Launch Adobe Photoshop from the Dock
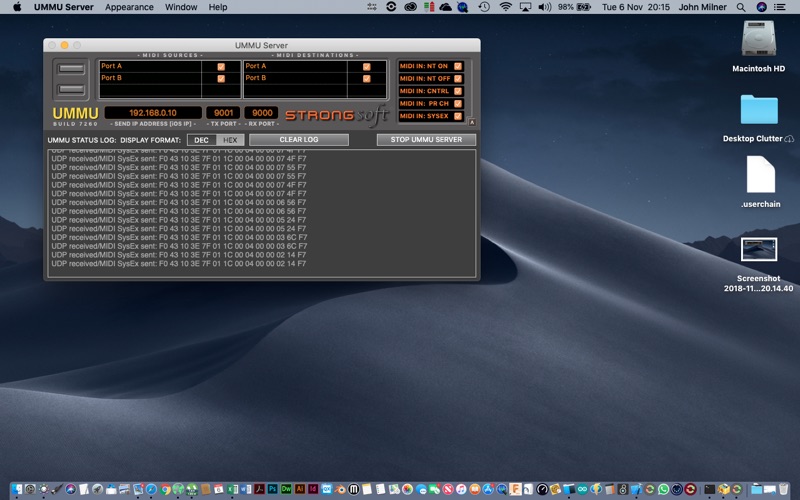The width and height of the screenshot is (800, 500). pyautogui.click(x=272, y=489)
